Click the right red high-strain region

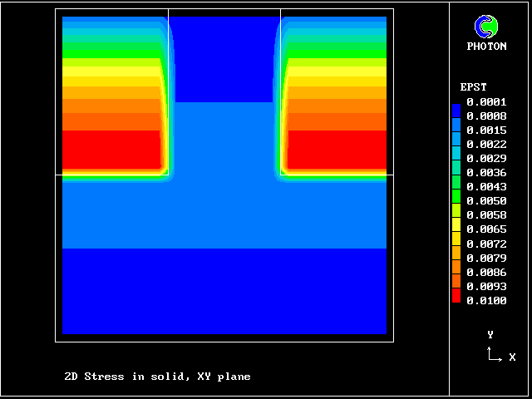337,150
